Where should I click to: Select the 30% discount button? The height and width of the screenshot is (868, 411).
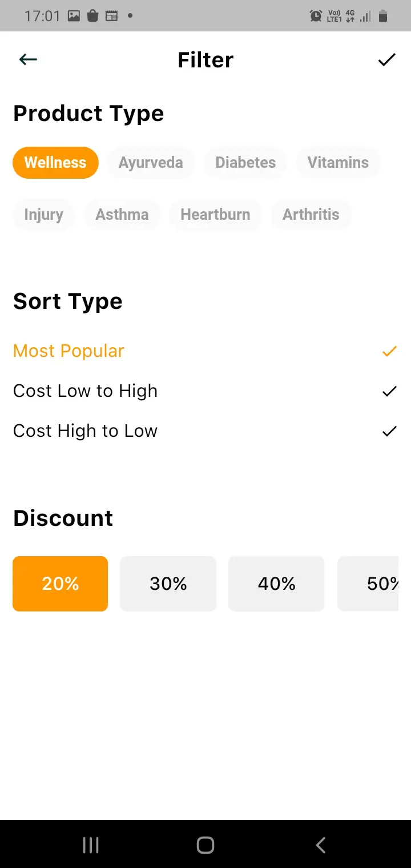coord(168,584)
